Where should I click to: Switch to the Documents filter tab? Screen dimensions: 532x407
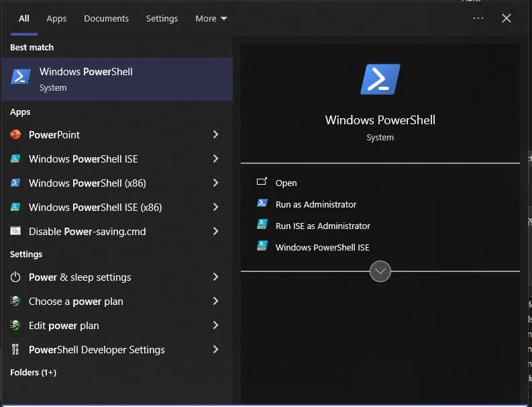(106, 18)
